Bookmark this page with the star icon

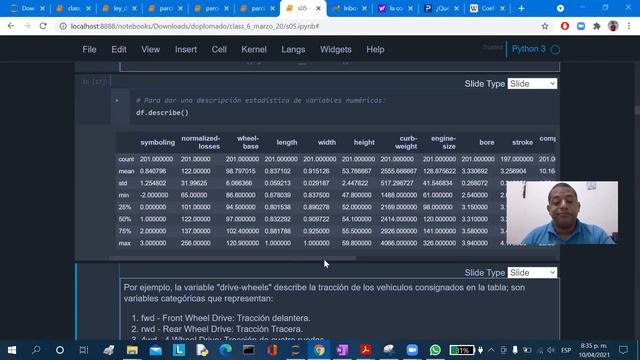pyautogui.click(x=545, y=26)
